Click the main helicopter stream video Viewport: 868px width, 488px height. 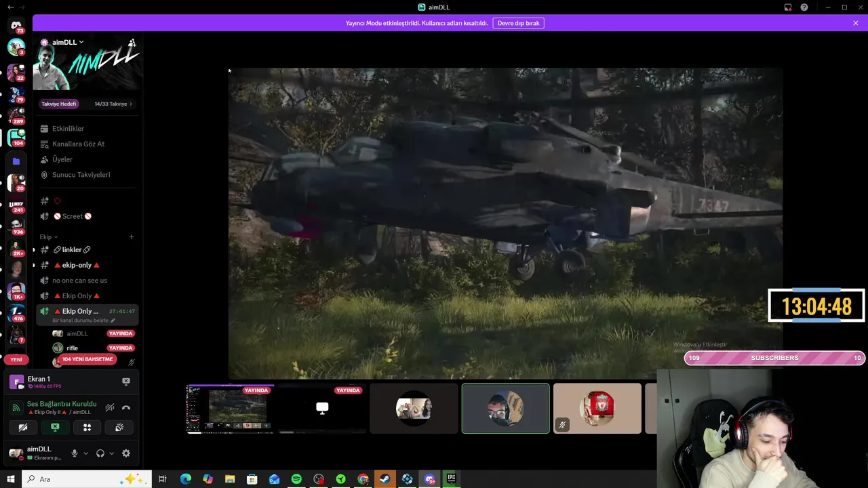click(x=505, y=223)
